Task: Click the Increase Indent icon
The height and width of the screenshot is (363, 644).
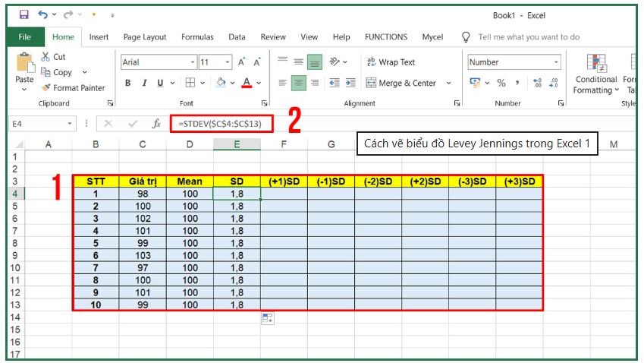Action: coord(350,83)
